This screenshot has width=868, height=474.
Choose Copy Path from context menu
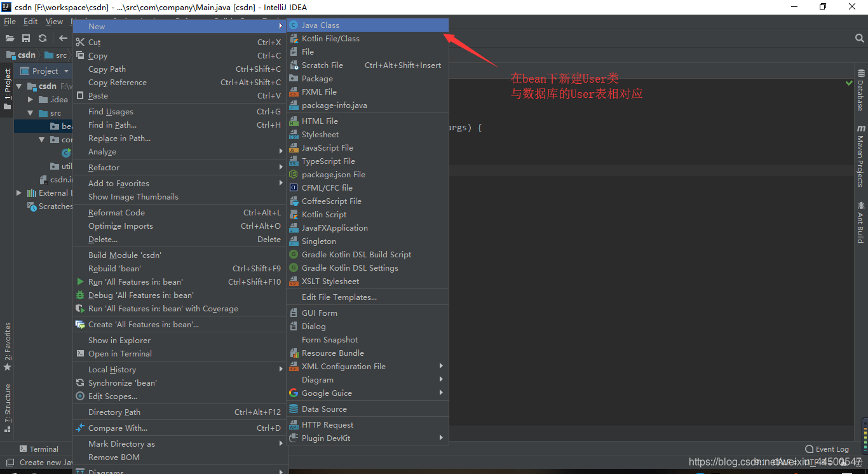tap(179, 69)
